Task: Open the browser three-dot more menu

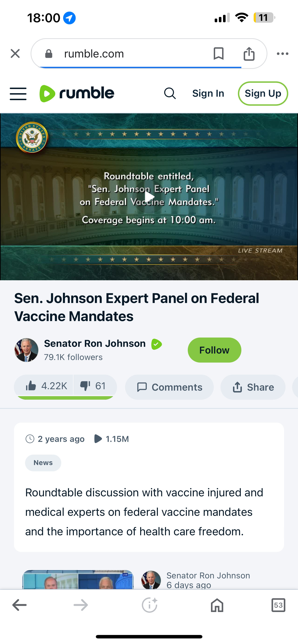Action: tap(282, 54)
